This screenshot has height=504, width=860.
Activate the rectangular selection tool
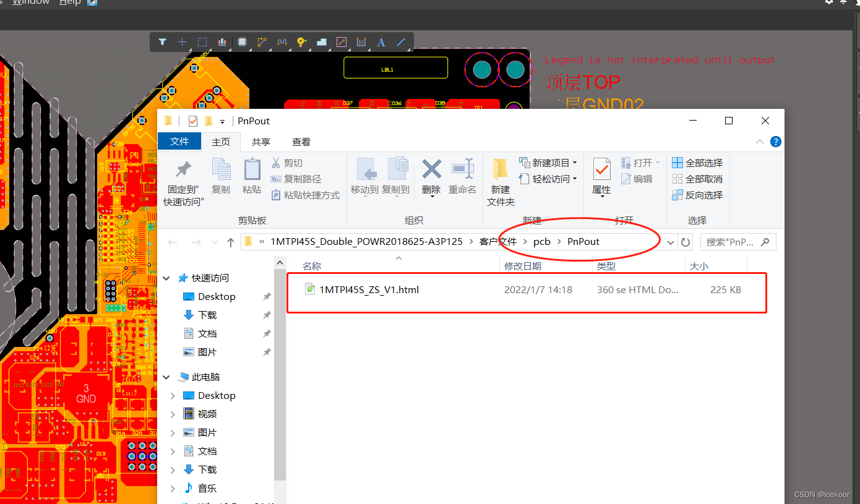click(202, 42)
